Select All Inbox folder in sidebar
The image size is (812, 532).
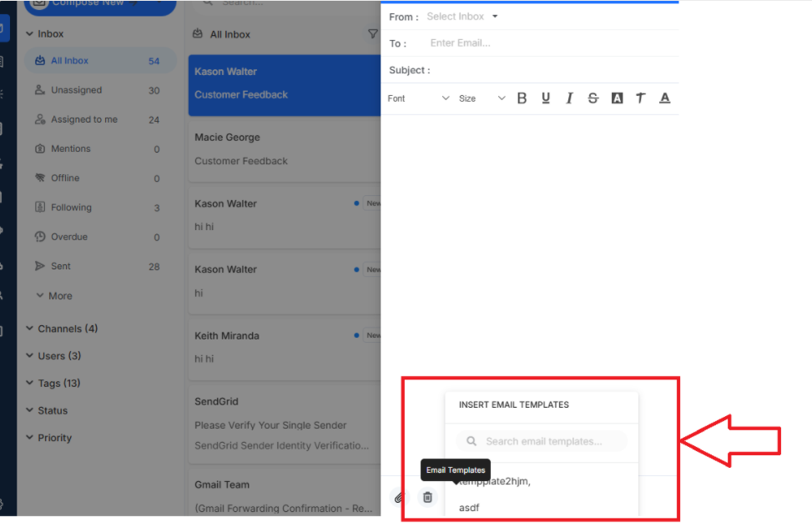(x=100, y=61)
